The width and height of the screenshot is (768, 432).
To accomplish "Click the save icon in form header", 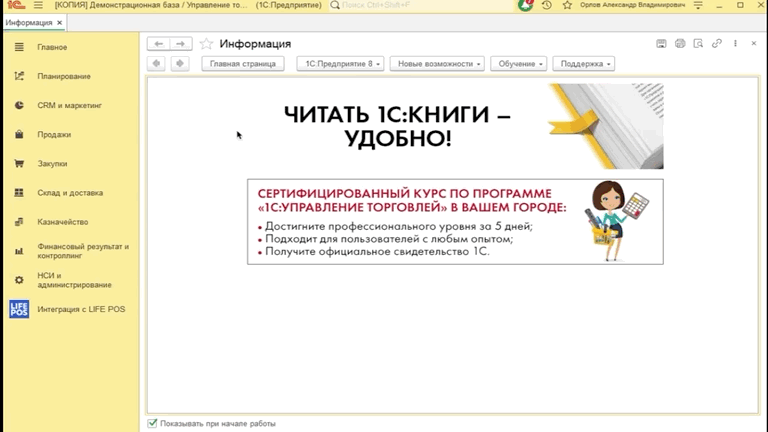I will pyautogui.click(x=661, y=44).
